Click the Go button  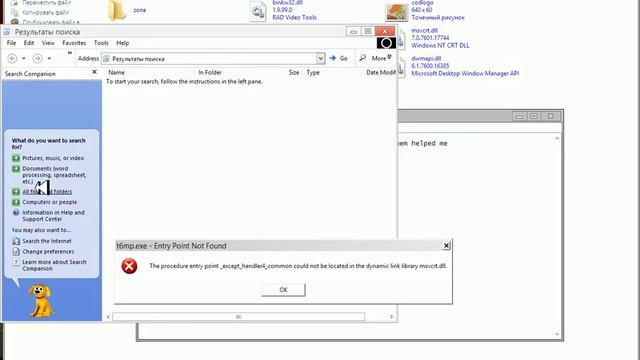(x=339, y=58)
